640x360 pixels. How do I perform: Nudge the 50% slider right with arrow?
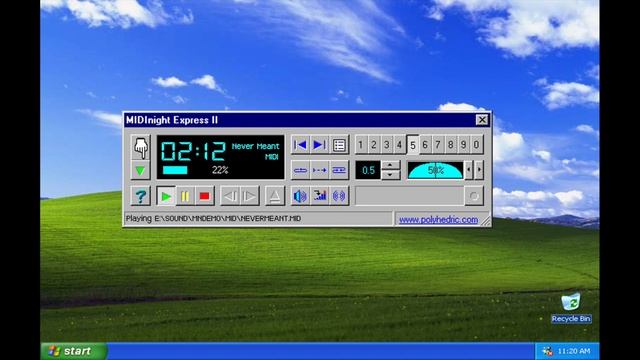click(479, 170)
